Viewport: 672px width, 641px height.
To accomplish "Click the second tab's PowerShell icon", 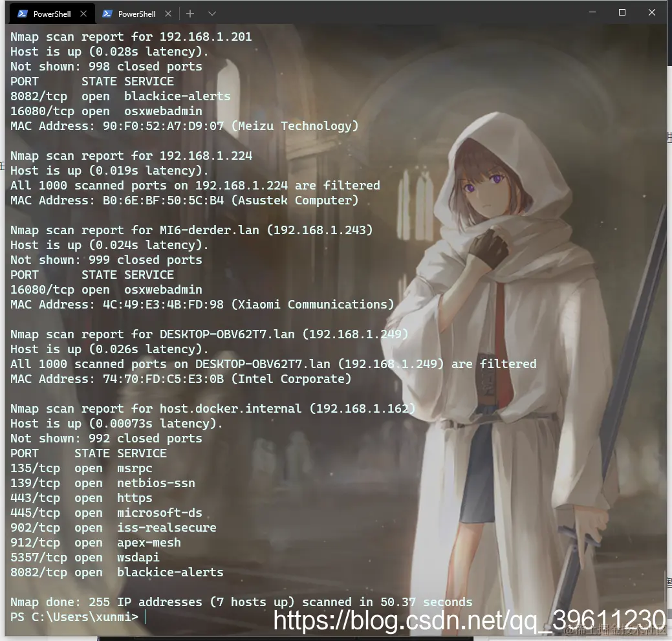I will click(107, 14).
